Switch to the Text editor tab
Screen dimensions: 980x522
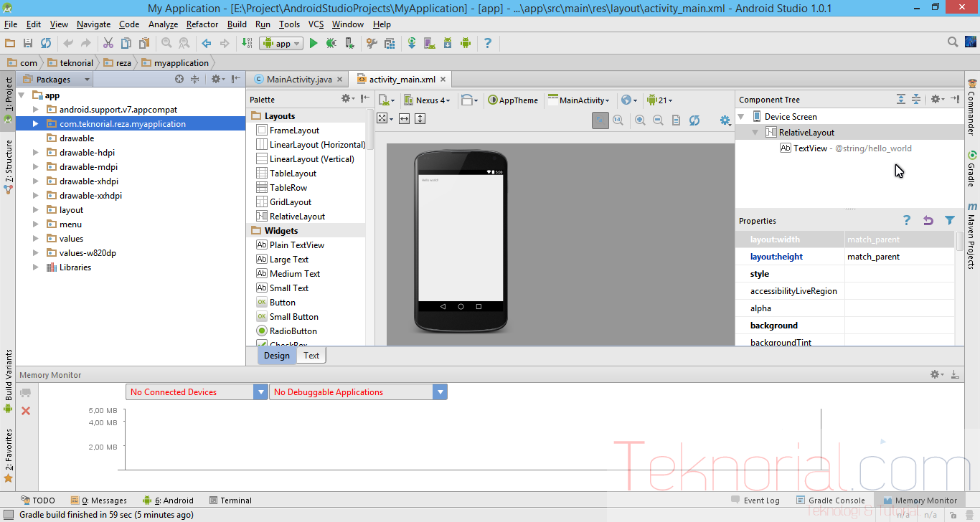(x=311, y=356)
